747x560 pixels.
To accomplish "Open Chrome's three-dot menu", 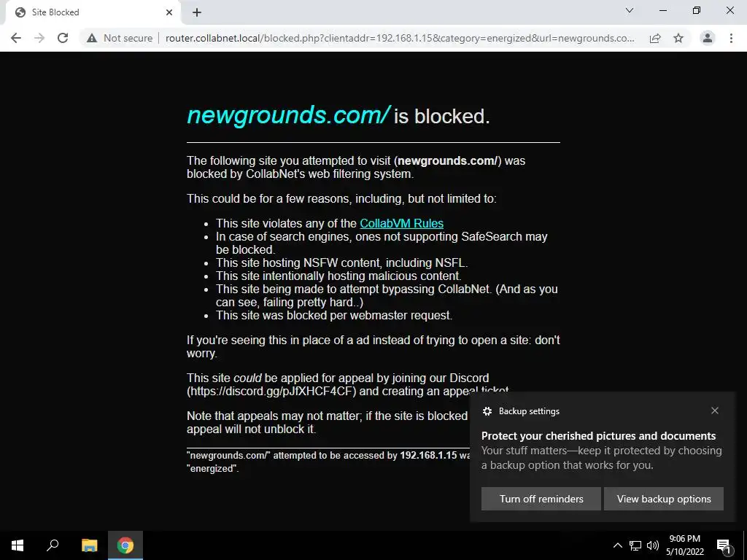I will pos(731,38).
